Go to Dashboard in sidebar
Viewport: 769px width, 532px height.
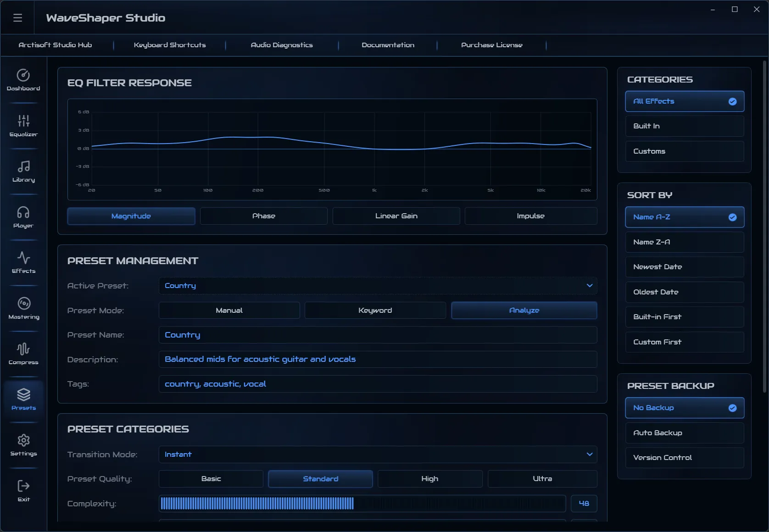click(x=23, y=80)
